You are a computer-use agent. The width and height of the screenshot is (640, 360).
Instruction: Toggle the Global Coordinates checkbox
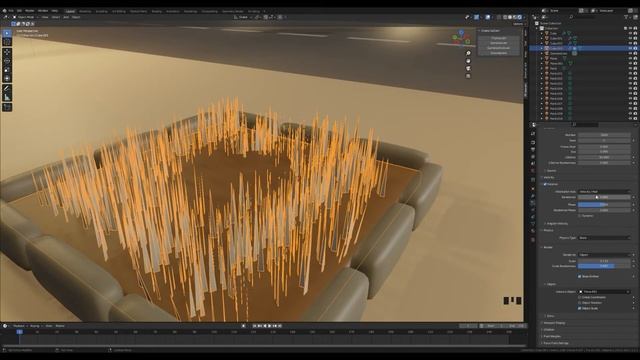tap(580, 297)
